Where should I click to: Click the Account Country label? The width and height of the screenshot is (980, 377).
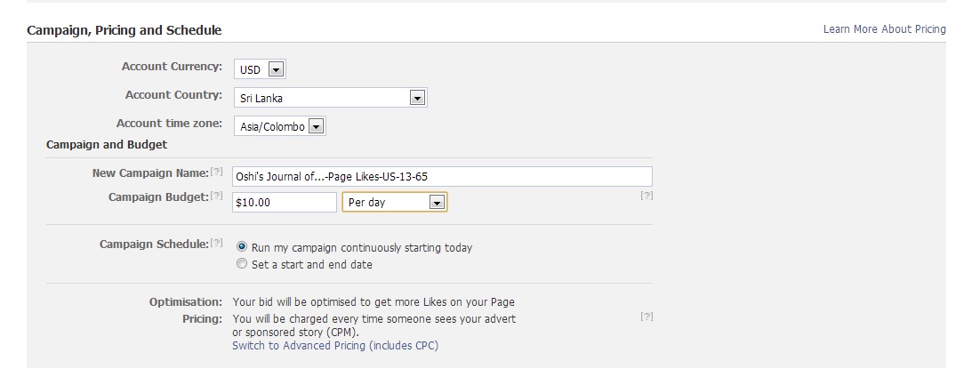pos(173,95)
